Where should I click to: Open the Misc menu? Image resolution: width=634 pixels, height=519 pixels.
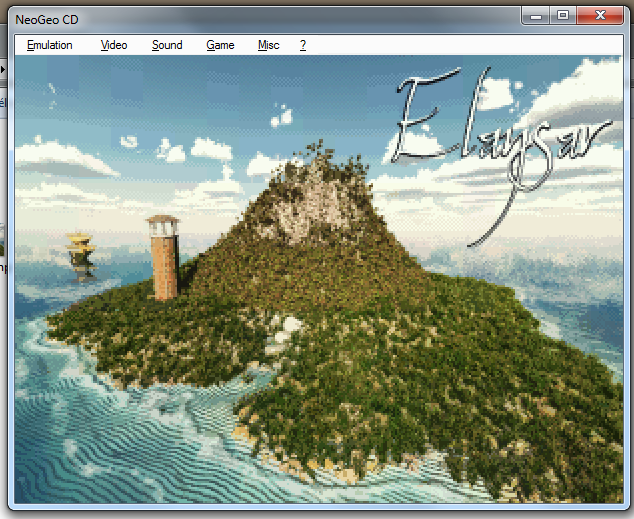(x=268, y=45)
